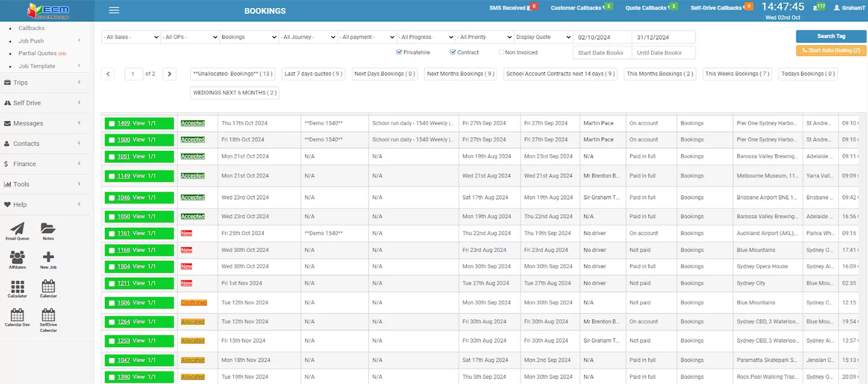Image resolution: width=868 pixels, height=384 pixels.
Task: Uncheck the Privatehire checkbox
Action: click(399, 53)
